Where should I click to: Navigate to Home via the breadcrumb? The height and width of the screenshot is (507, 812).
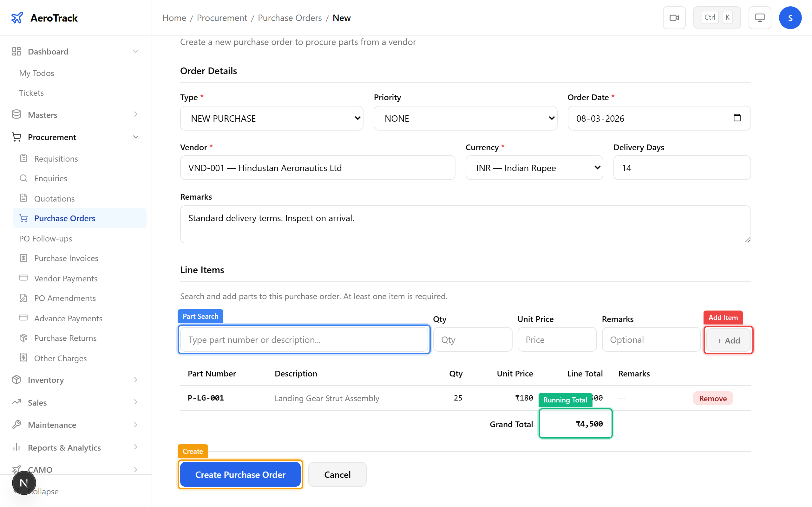click(174, 17)
